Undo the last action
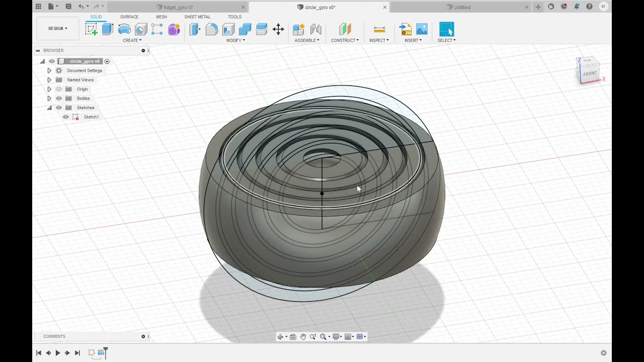 click(x=81, y=7)
